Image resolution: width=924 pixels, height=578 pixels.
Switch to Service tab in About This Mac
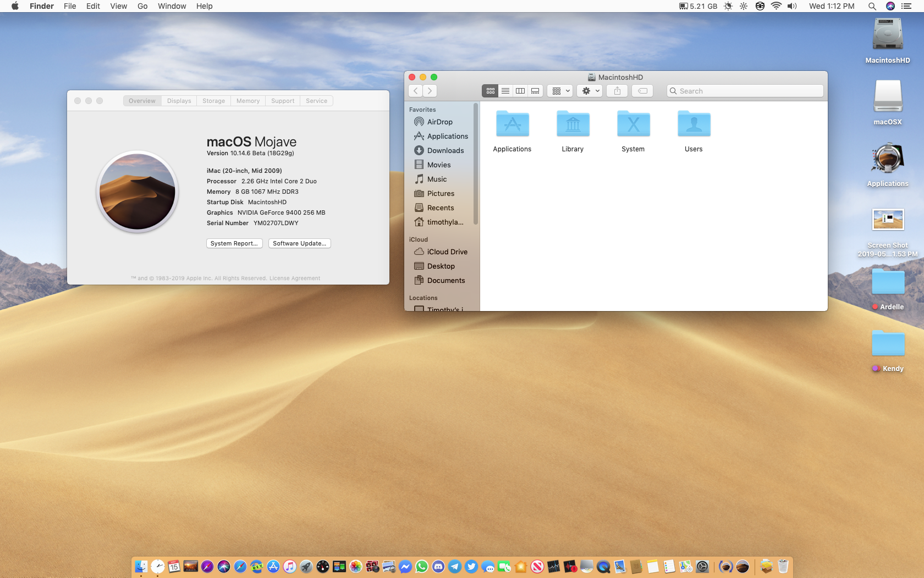point(317,101)
